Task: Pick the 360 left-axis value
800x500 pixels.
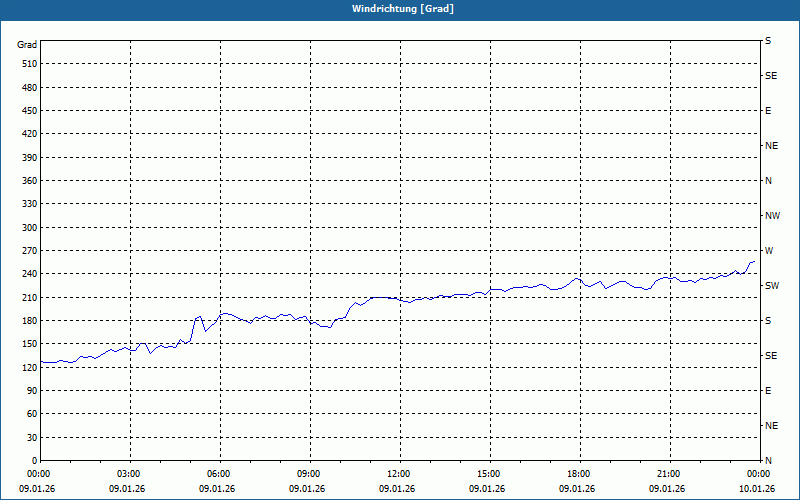Action: click(30, 181)
